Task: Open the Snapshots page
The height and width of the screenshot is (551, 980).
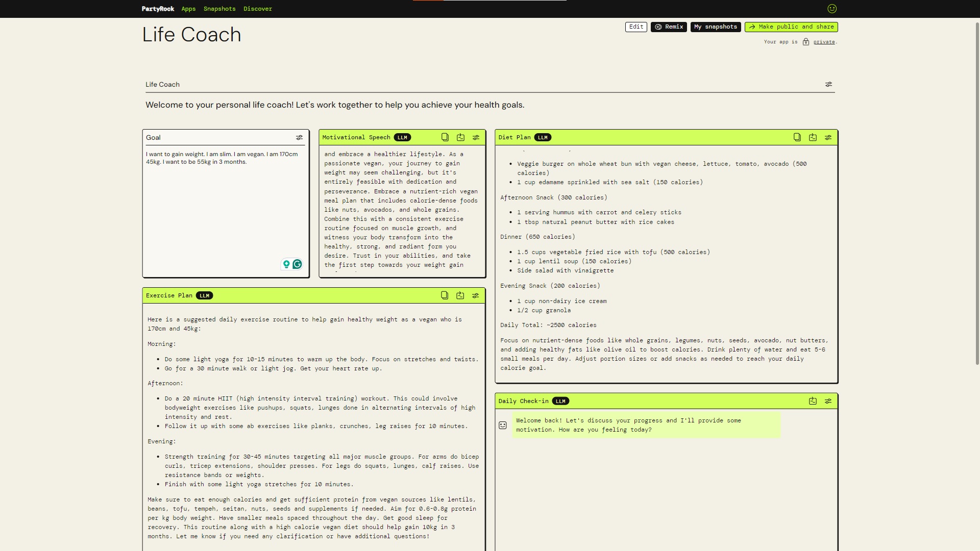Action: click(x=219, y=9)
